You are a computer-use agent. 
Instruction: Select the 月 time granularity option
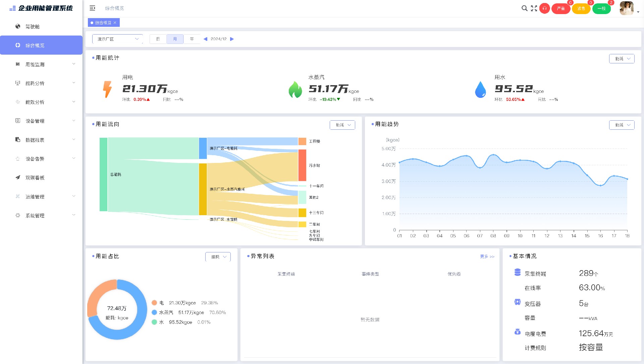(x=175, y=39)
